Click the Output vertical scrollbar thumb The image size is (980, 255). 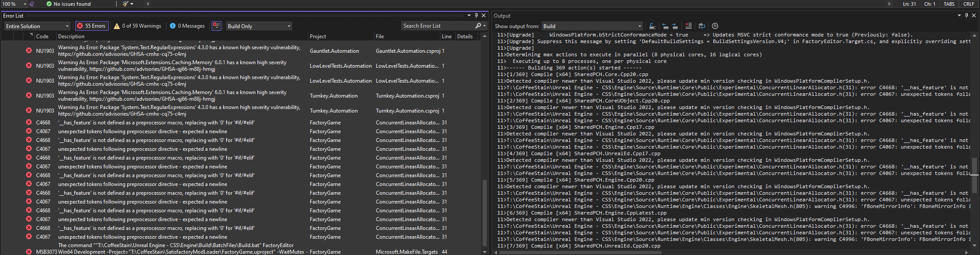(x=975, y=176)
